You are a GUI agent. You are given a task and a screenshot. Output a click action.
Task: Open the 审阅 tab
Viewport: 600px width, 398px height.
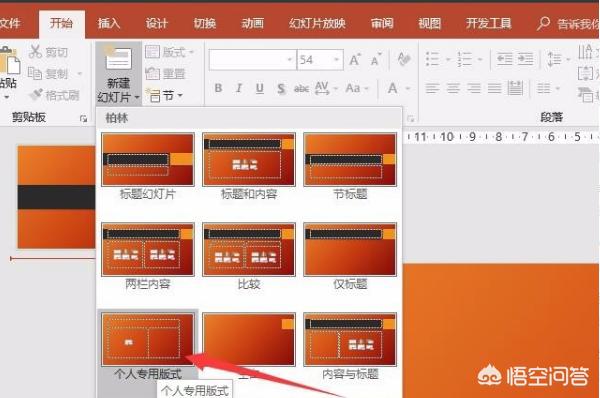pos(382,24)
